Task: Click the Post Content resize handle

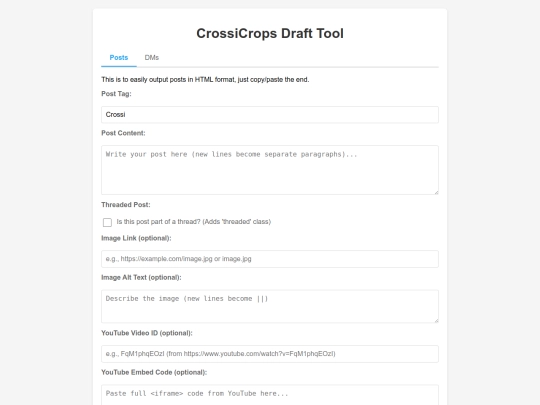Action: [x=436, y=192]
